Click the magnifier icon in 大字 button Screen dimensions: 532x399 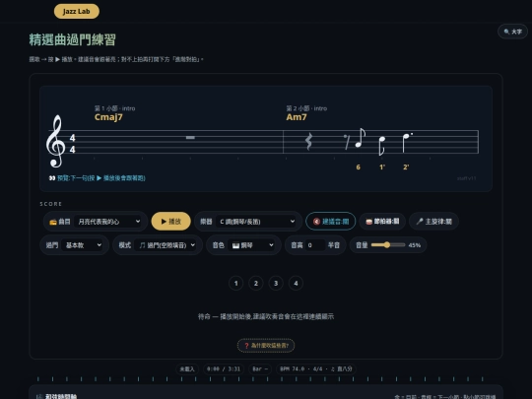pyautogui.click(x=506, y=32)
